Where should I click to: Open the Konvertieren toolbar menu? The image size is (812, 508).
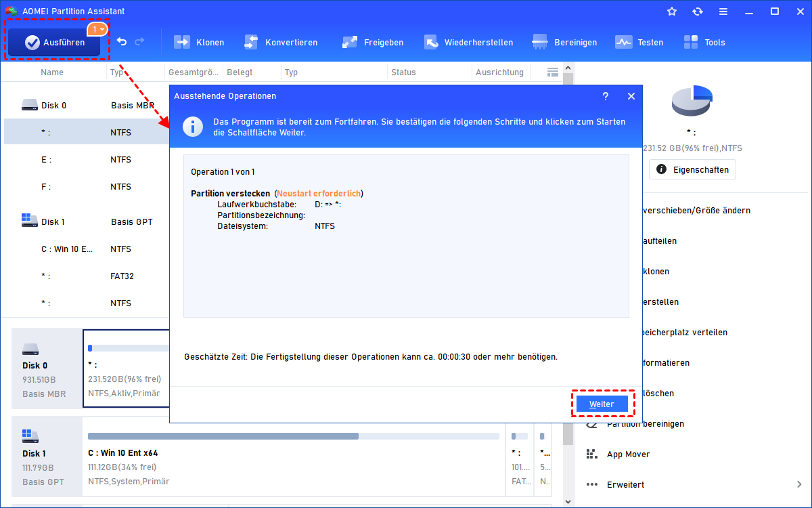(x=280, y=42)
